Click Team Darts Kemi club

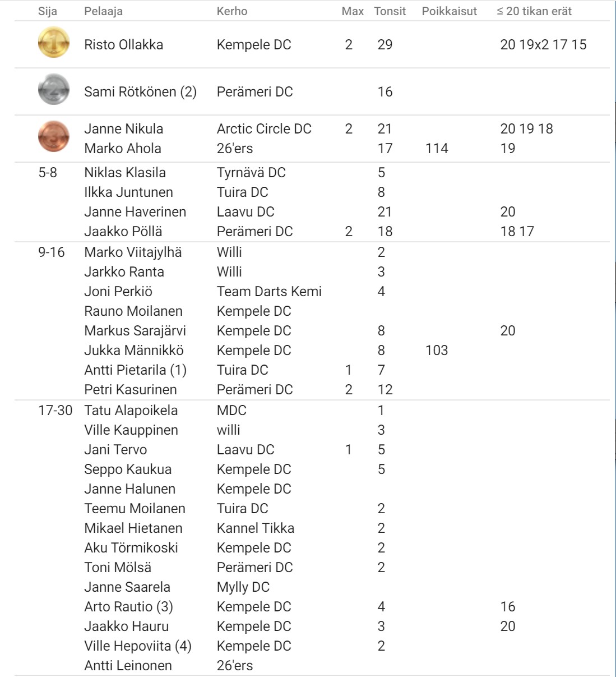tap(269, 291)
